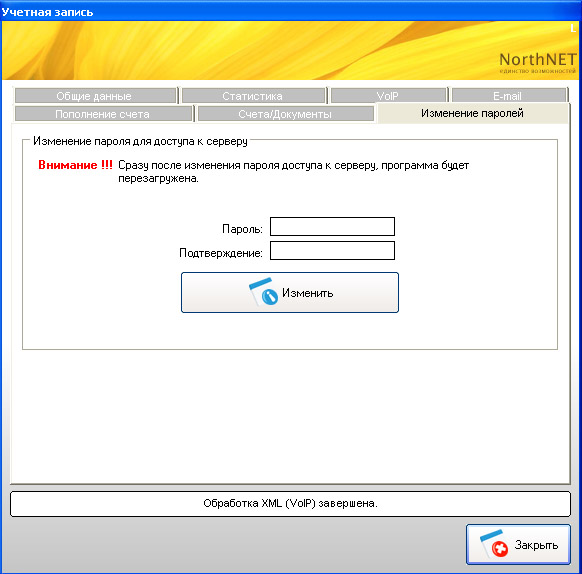Focus the Пароль input field
Screen dimensions: 582x574
click(x=332, y=226)
